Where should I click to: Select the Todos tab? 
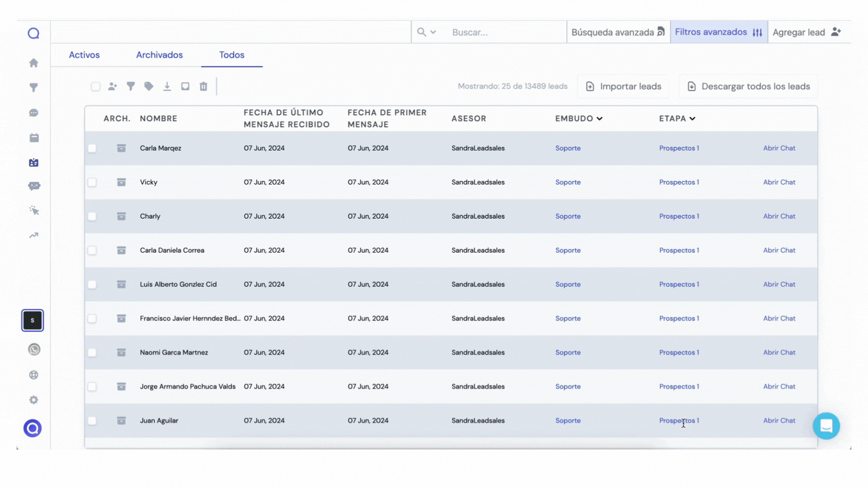(232, 55)
